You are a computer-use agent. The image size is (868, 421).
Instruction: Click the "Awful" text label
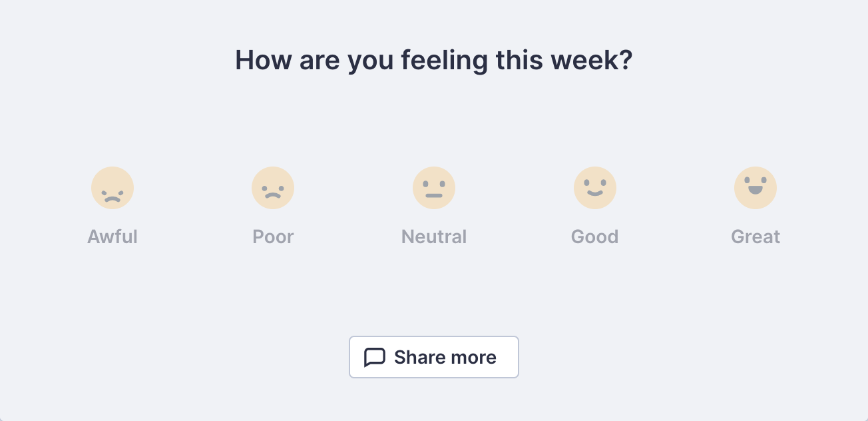pyautogui.click(x=112, y=236)
